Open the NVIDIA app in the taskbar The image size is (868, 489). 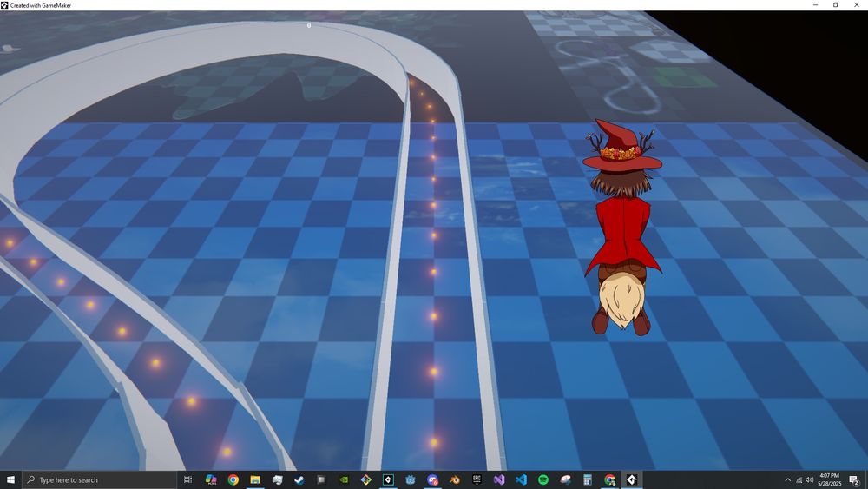[x=344, y=479]
